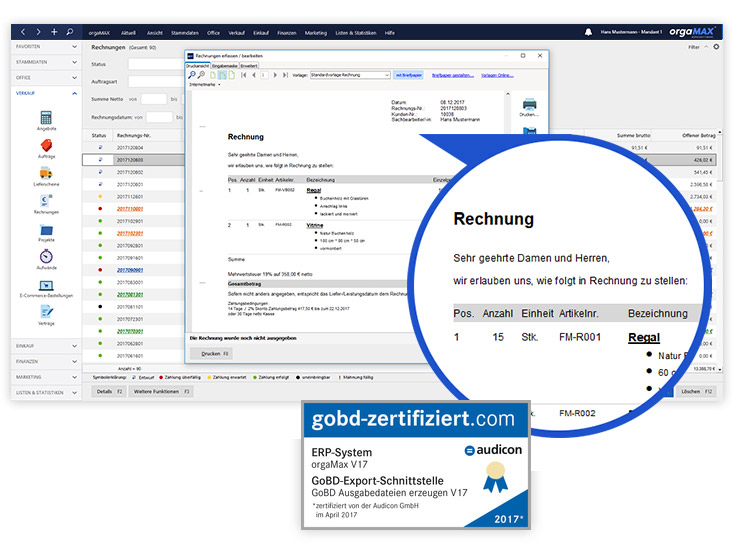Image resolution: width=733 pixels, height=550 pixels.
Task: Expand the FAVORITEN sidebar section
Action: point(46,47)
